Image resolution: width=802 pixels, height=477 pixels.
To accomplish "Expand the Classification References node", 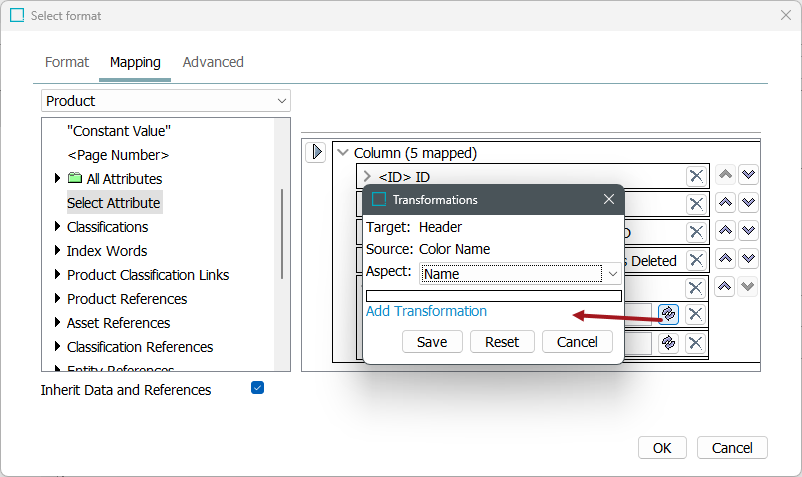I will tap(57, 346).
